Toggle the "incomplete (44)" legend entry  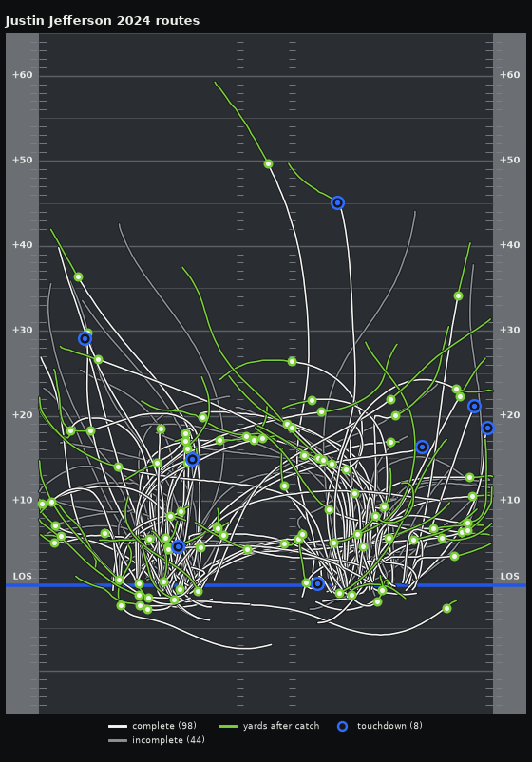168,740
